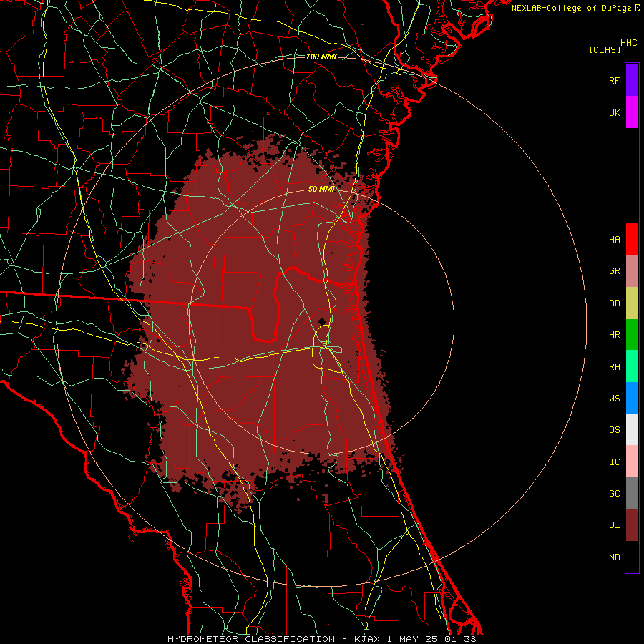Click the 50 NMI range ring label

pos(321,189)
